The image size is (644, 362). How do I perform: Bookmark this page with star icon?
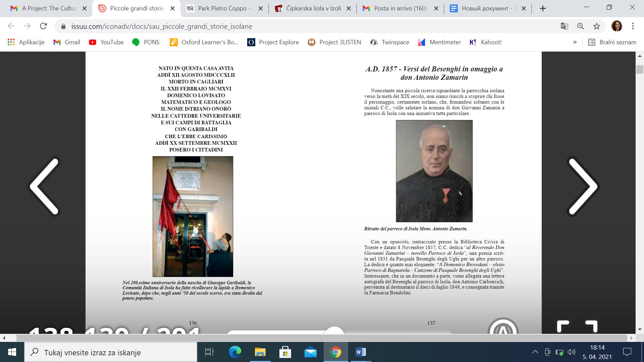point(597,26)
